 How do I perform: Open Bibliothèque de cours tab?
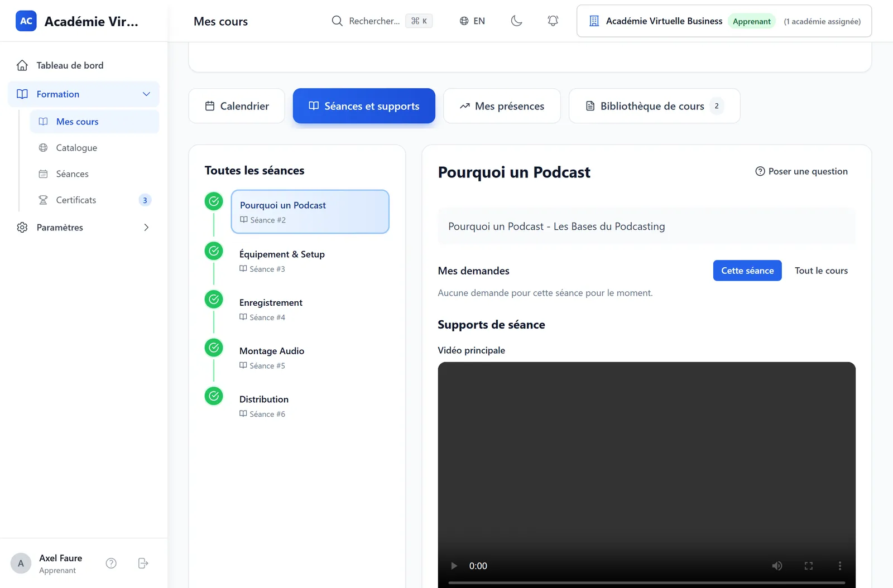point(654,106)
